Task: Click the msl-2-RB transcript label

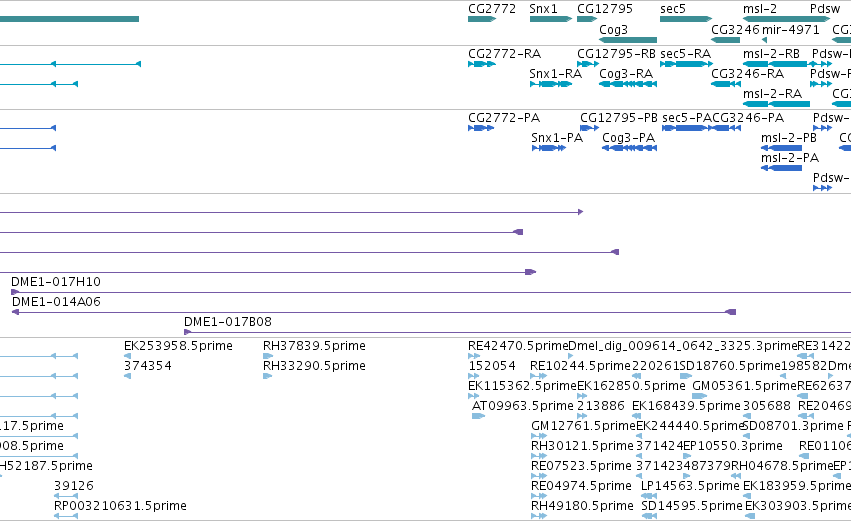Action: 771,54
